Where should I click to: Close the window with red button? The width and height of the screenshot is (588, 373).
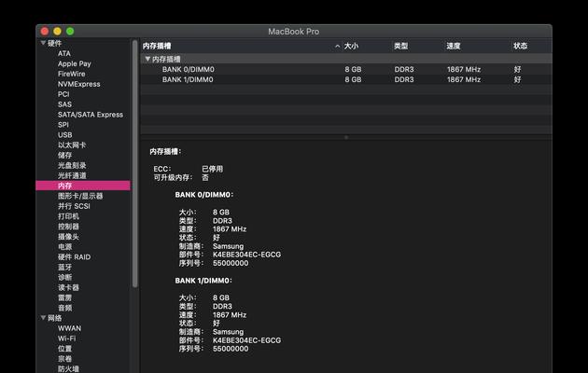[x=45, y=32]
